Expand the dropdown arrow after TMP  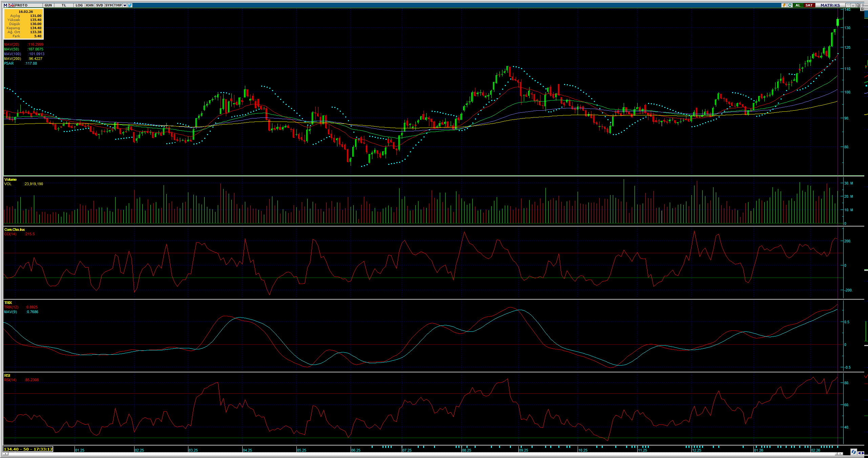pos(125,5)
